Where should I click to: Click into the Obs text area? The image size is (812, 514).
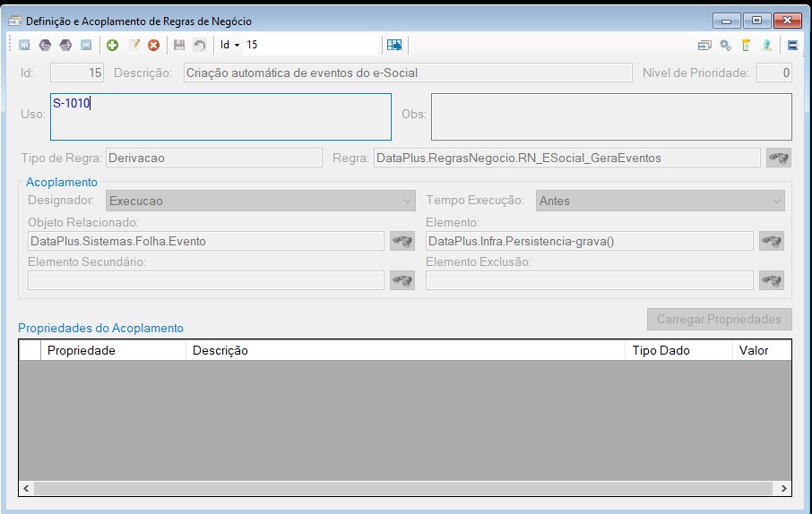click(611, 117)
